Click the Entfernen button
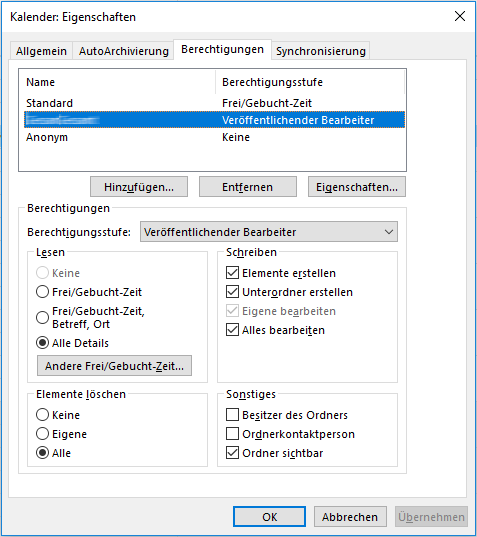This screenshot has height=537, width=477. (248, 187)
